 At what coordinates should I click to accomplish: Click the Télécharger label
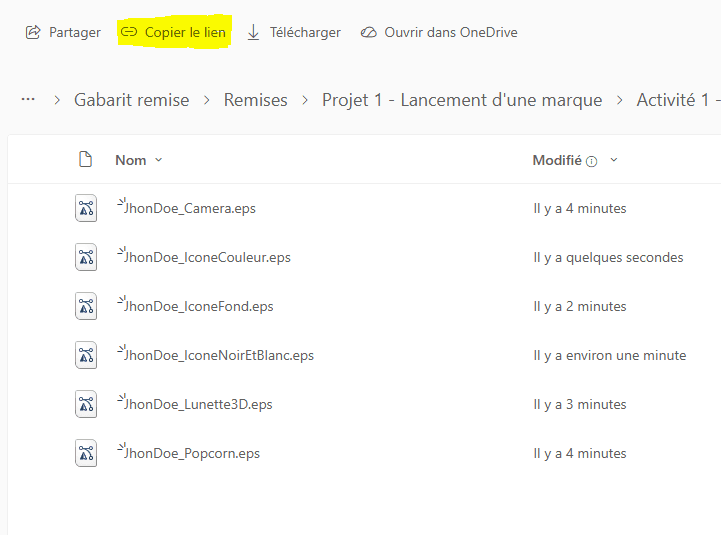point(305,33)
